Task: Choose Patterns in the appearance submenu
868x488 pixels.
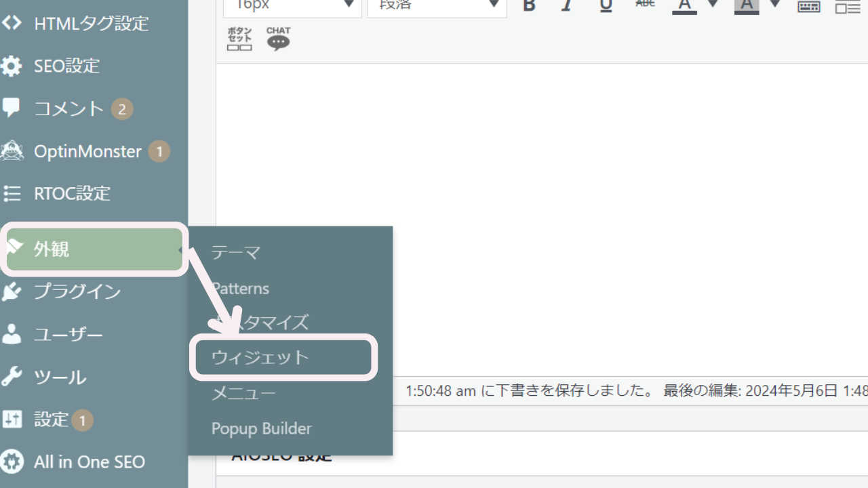Action: (x=240, y=288)
